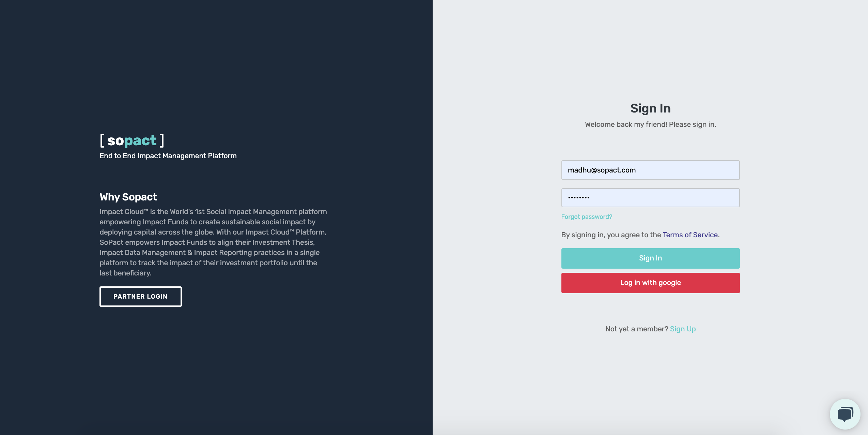Click the teal Sign In button
This screenshot has height=435, width=868.
(650, 258)
